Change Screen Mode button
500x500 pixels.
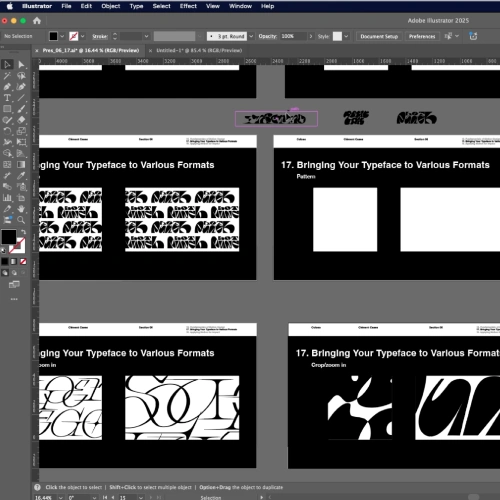(x=14, y=284)
